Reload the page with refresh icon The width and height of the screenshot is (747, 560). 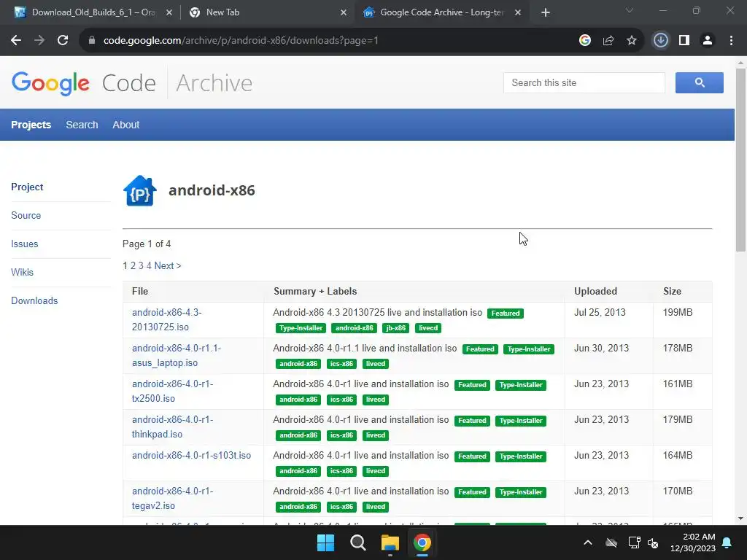[x=63, y=41]
